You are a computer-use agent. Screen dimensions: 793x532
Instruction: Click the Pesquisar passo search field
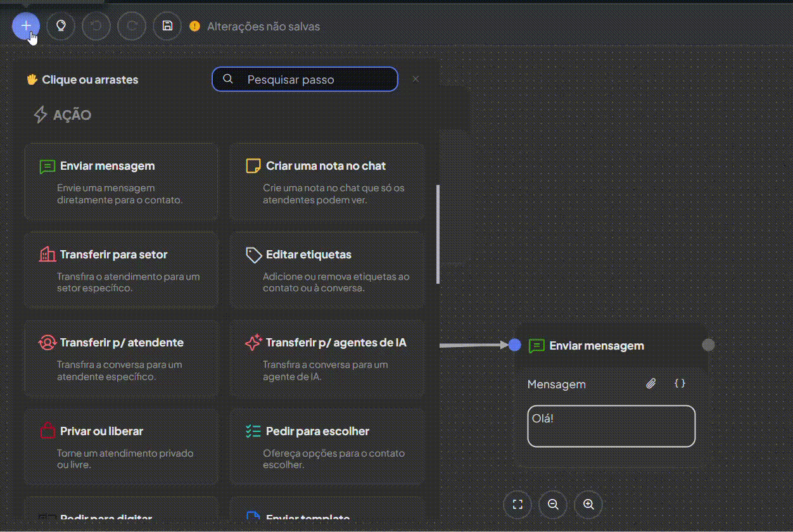tap(304, 79)
